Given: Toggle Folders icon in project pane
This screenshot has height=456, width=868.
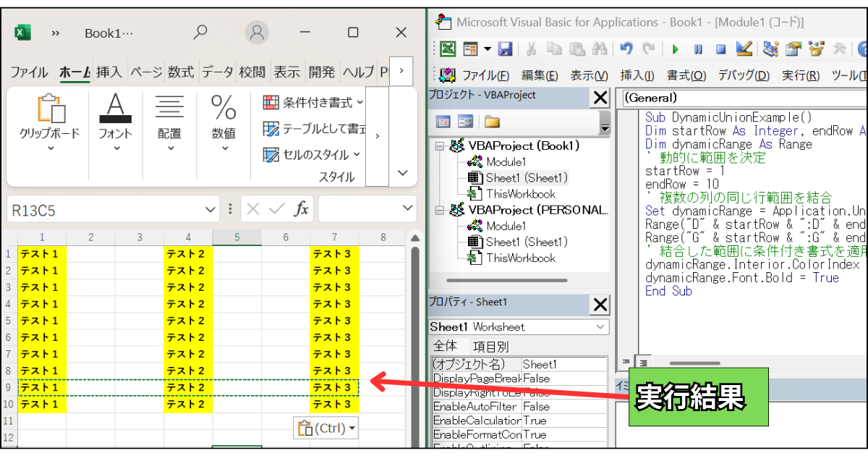Looking at the screenshot, I should [x=493, y=122].
